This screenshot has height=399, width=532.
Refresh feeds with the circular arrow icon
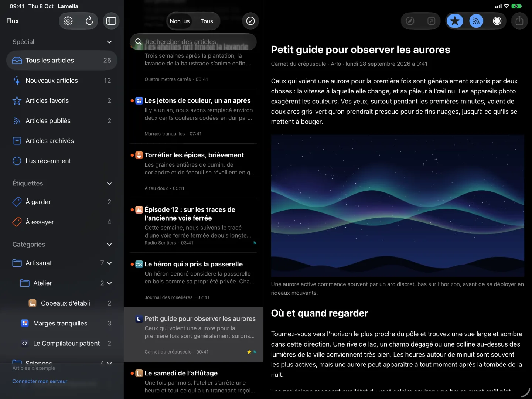click(x=89, y=21)
